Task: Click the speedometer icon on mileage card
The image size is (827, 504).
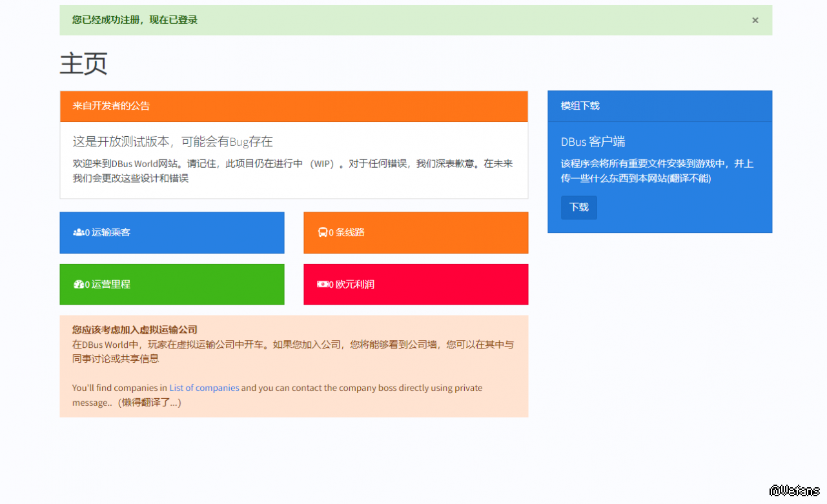Action: coord(79,285)
